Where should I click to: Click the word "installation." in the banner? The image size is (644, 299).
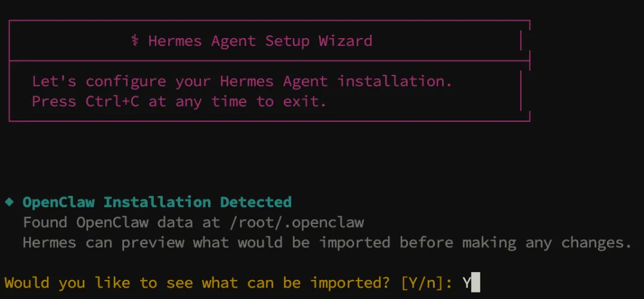tap(395, 81)
